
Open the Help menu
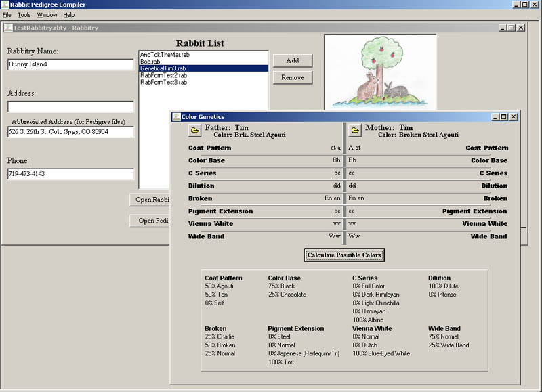pyautogui.click(x=69, y=15)
